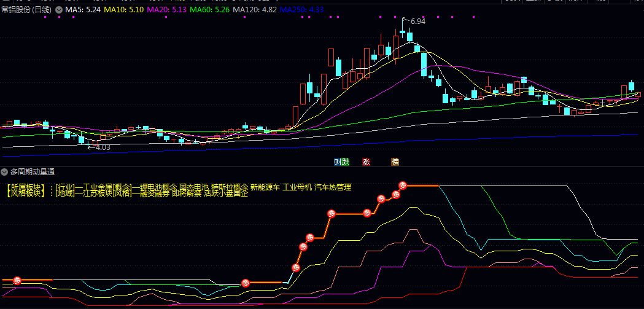Screen dimensions: 644x309
Task: Click the 风格板块 style label
Action: click(x=26, y=194)
